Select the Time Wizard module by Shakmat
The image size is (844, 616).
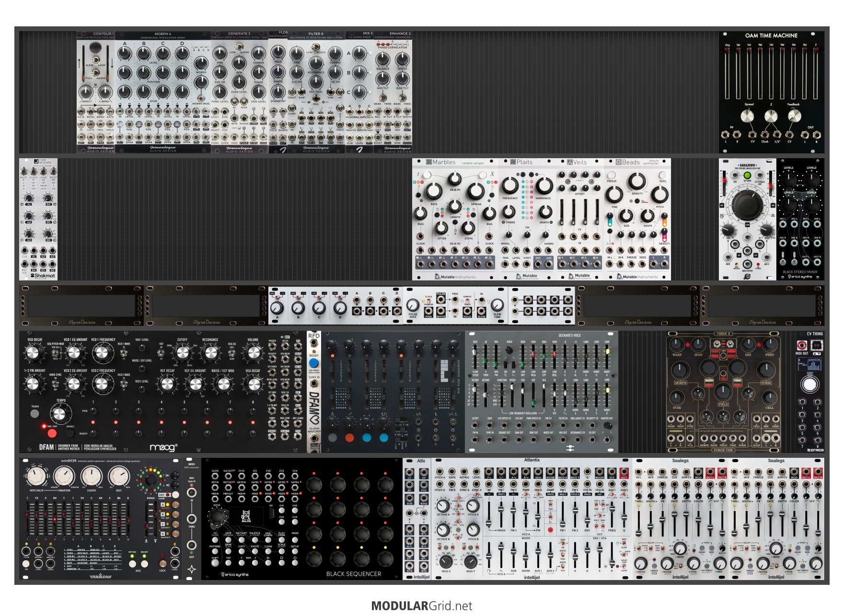(x=38, y=219)
